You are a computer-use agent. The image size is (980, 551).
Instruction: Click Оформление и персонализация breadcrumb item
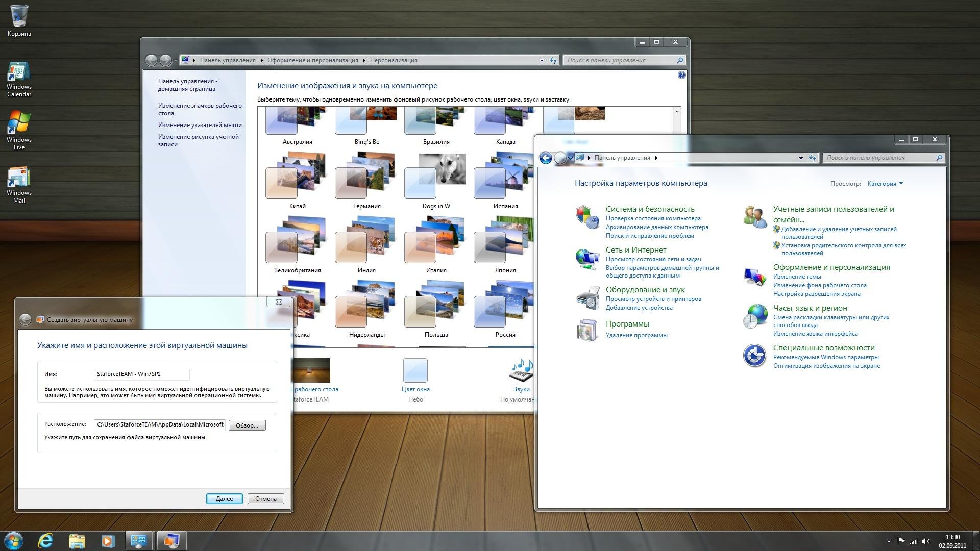[x=312, y=60]
